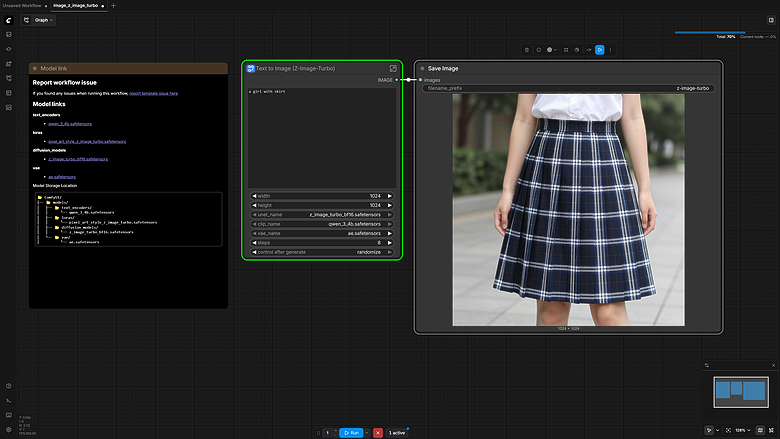Click the blue run-node icon in selection toolbar

599,49
